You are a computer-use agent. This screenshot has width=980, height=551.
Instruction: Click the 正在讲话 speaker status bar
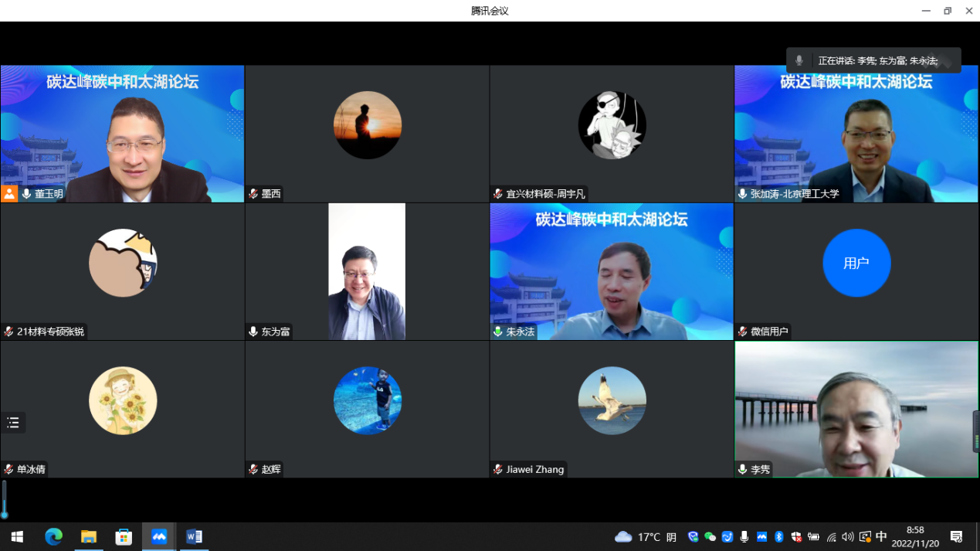(877, 60)
